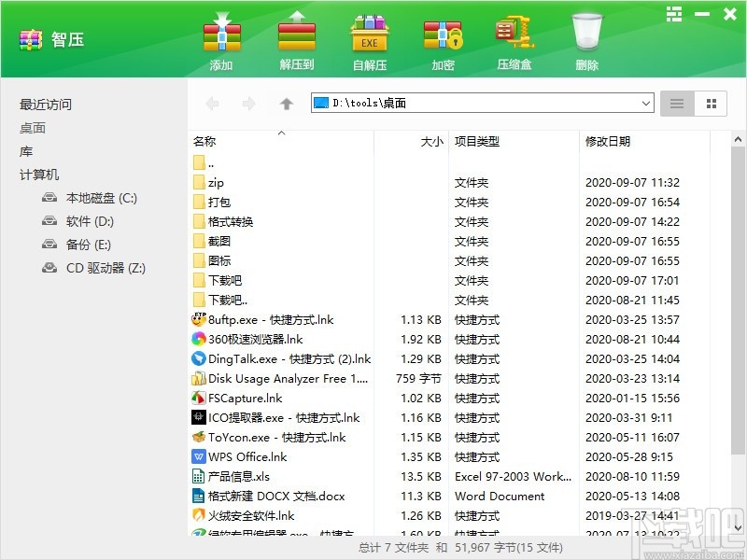Click the green grid icon near window controls
Viewport: 747px width, 560px height.
click(674, 14)
